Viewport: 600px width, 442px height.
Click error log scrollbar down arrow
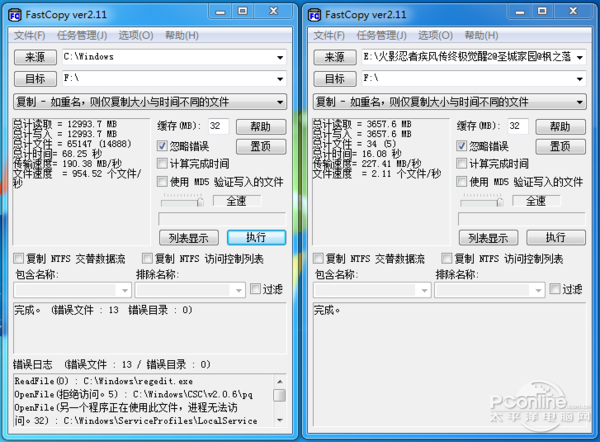click(280, 420)
